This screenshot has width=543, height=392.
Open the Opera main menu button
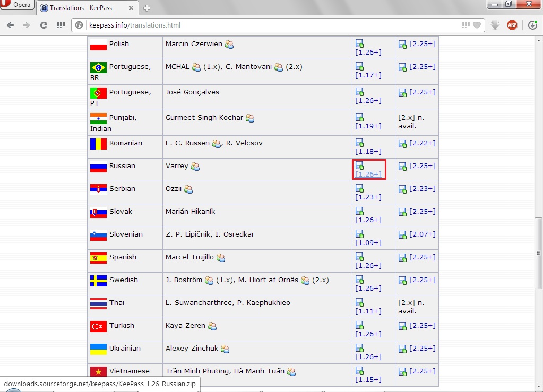click(x=17, y=5)
